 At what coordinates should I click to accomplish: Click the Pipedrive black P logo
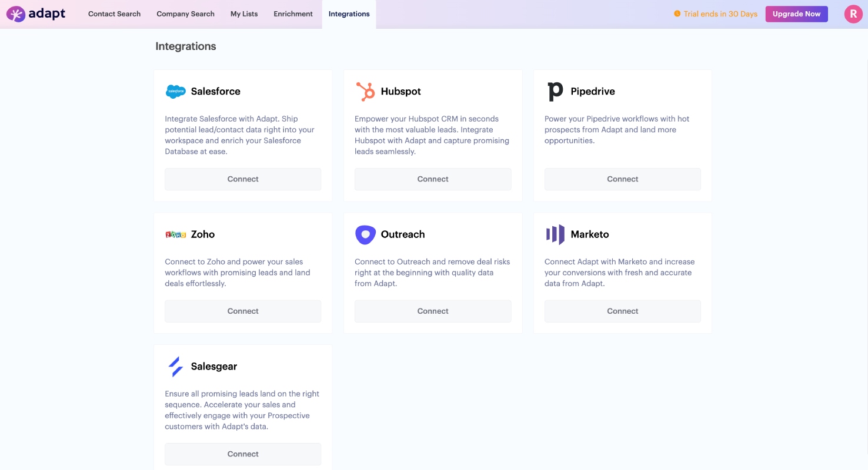click(555, 92)
